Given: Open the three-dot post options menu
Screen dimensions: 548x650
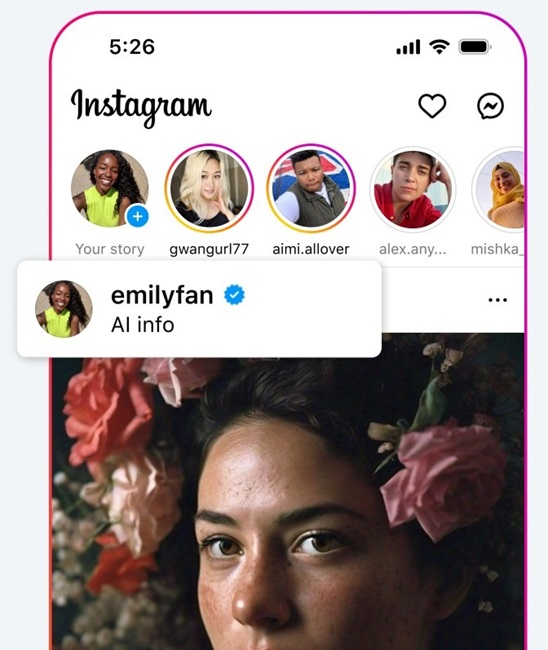Looking at the screenshot, I should coord(497,300).
